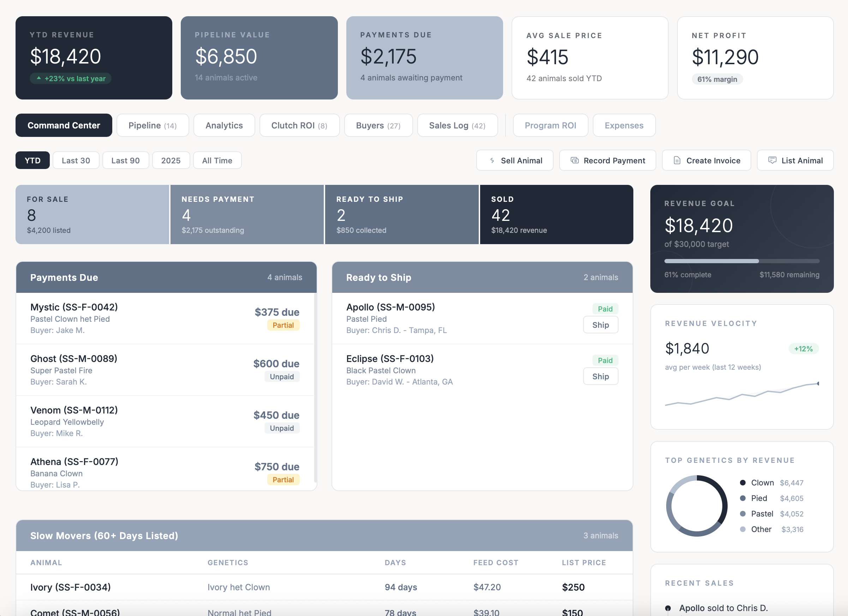Ship Apollo (SS-M-0095)

click(601, 325)
